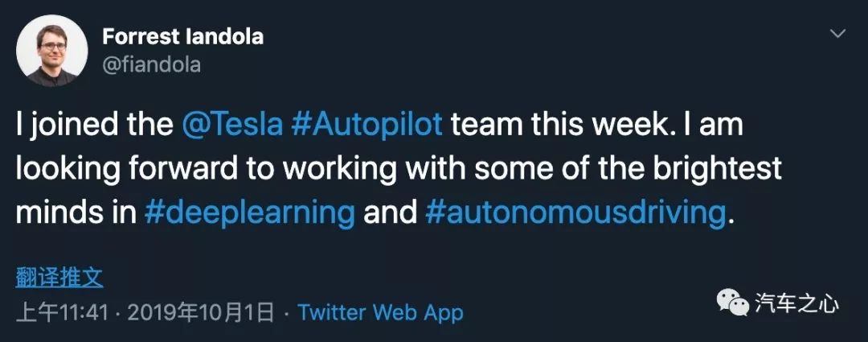Click the 2019年10月1日 tweet date
Viewport: 868px width, 342px height.
tap(200, 312)
